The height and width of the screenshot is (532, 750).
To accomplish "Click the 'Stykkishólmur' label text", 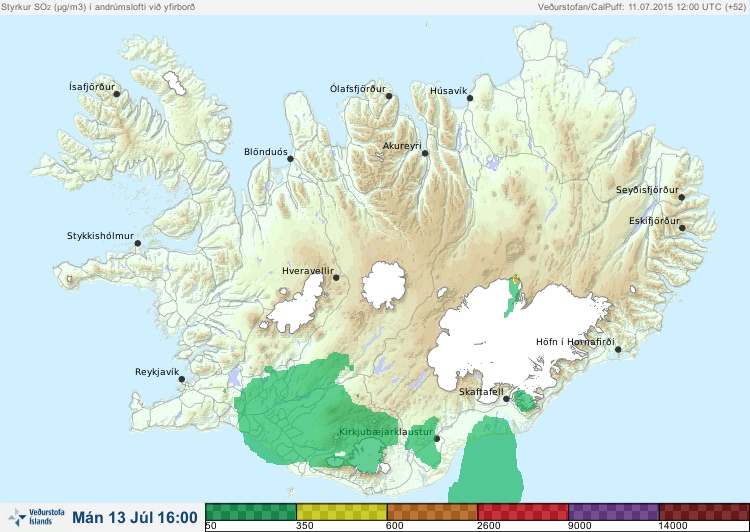I will [x=100, y=236].
